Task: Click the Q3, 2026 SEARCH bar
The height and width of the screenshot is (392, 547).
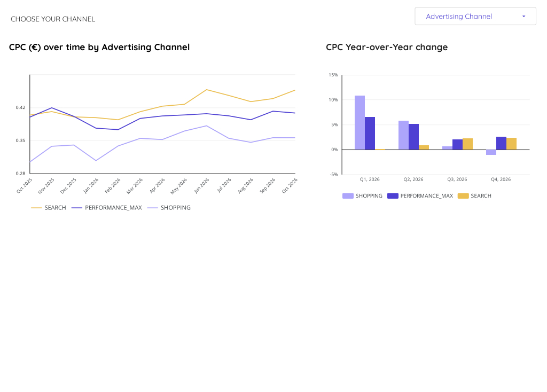Action: pyautogui.click(x=467, y=144)
